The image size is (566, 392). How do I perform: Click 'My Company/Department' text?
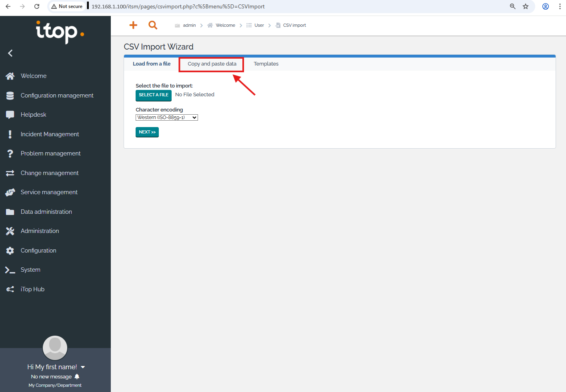[55, 385]
